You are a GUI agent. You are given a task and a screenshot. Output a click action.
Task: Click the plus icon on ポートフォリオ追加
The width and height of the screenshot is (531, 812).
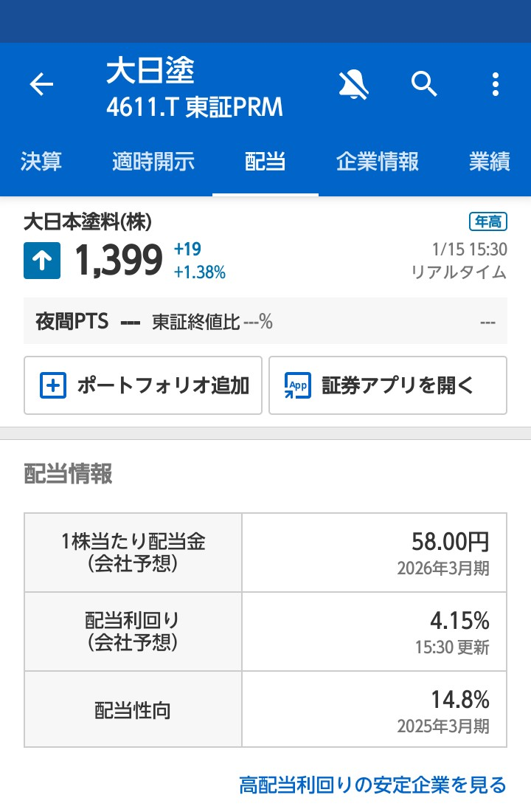point(52,385)
